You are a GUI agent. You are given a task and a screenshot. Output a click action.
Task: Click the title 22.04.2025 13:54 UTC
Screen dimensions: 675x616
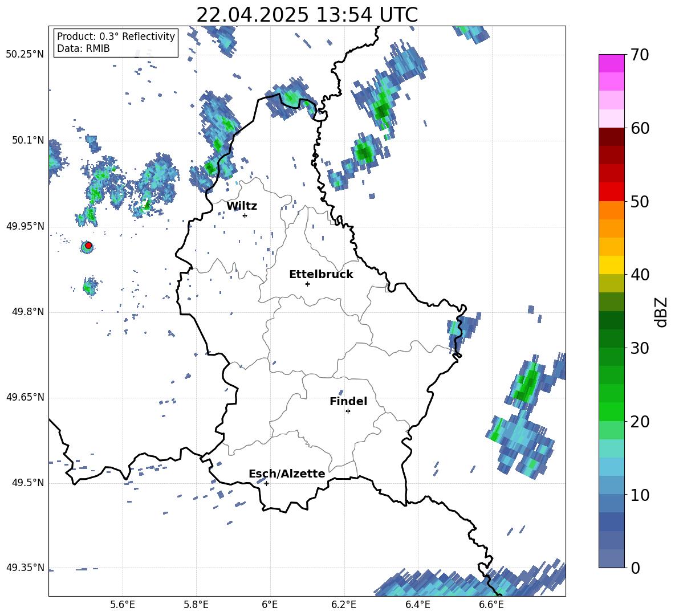click(x=307, y=15)
